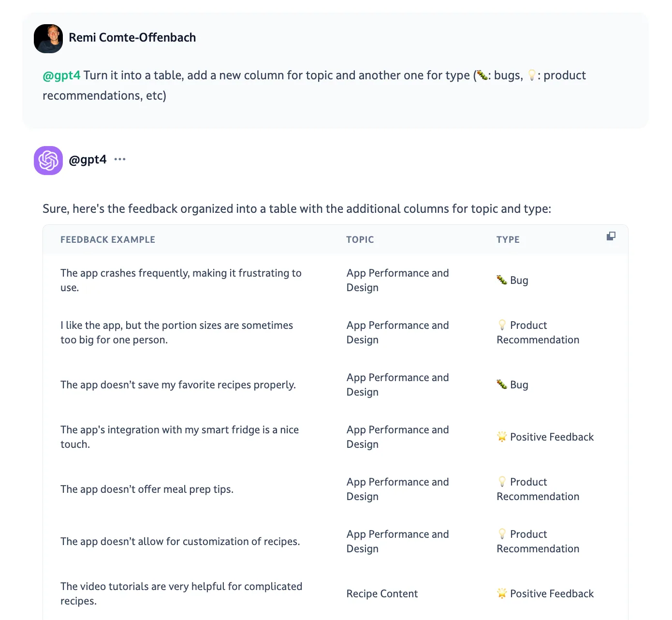Click Remi Comte-Offenbach's profile avatar

[x=48, y=39]
